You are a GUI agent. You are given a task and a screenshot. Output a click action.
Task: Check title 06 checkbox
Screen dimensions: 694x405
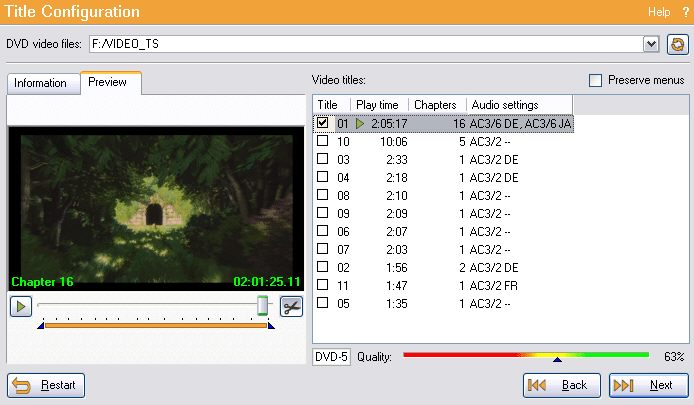coord(322,231)
